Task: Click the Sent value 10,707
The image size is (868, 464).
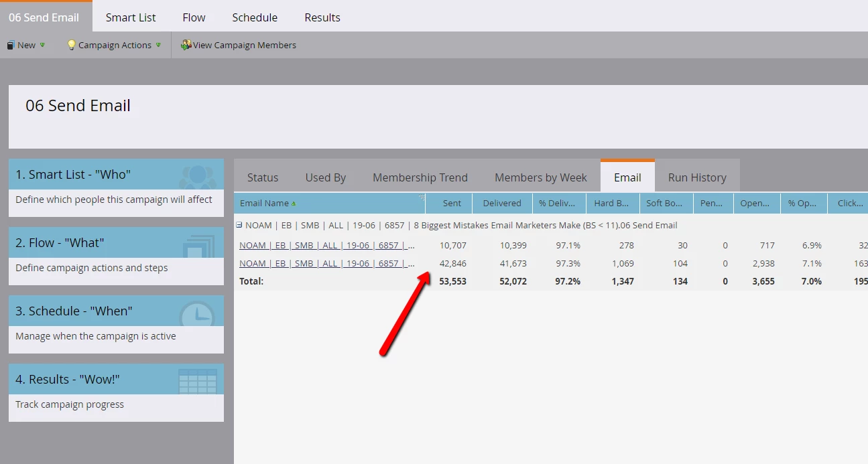Action: click(452, 246)
